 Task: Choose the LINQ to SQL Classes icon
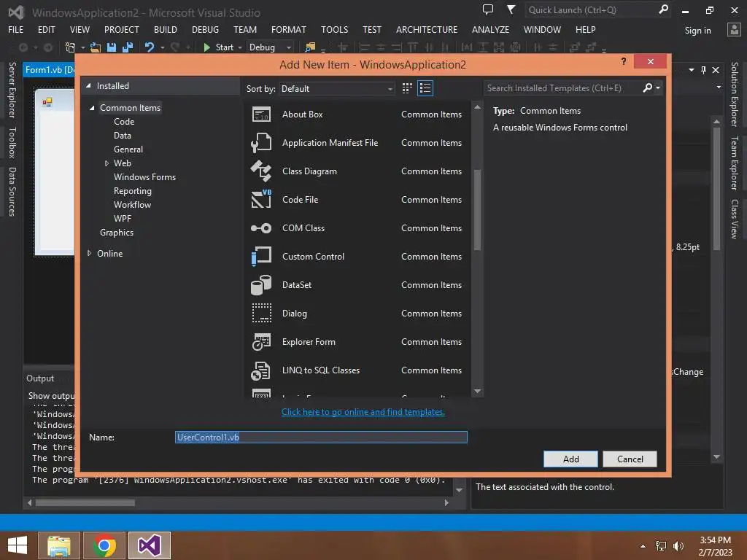pyautogui.click(x=261, y=370)
